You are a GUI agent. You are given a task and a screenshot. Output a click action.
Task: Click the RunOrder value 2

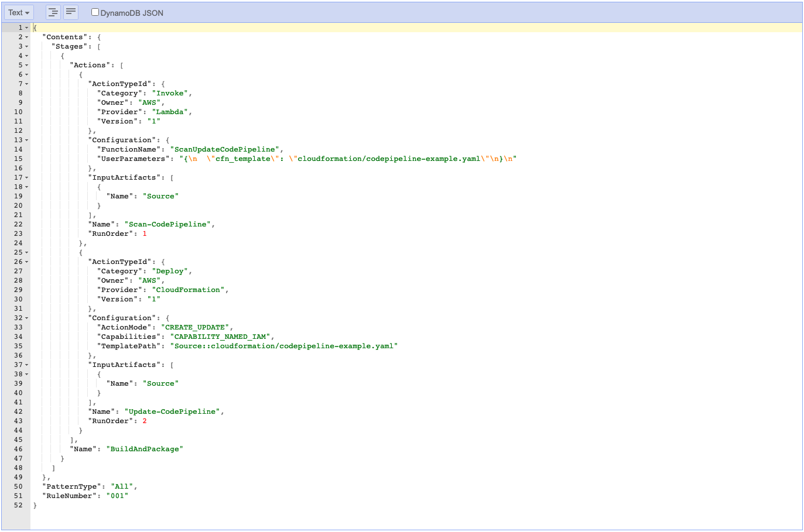(145, 421)
